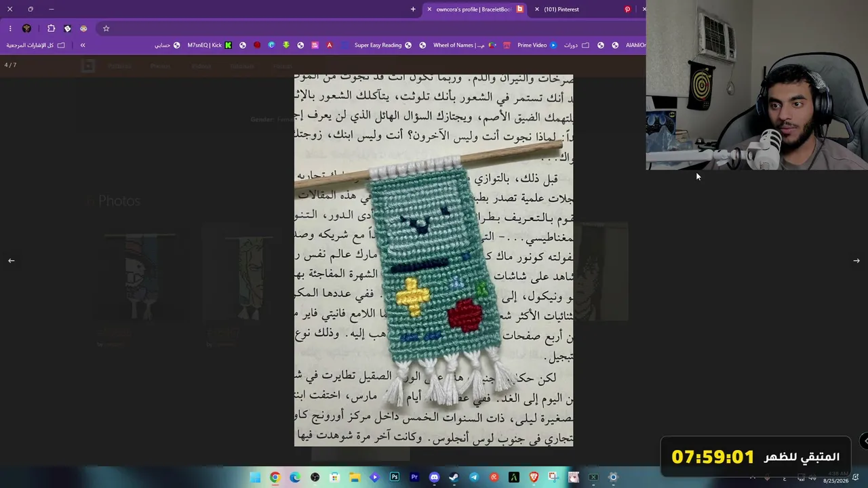Open the دورات bookmarks folder
This screenshot has height=488, width=868.
(576, 45)
